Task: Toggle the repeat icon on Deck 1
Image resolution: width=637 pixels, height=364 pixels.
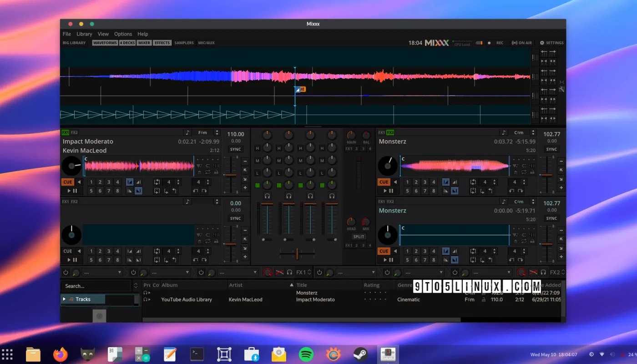Action: (x=208, y=172)
